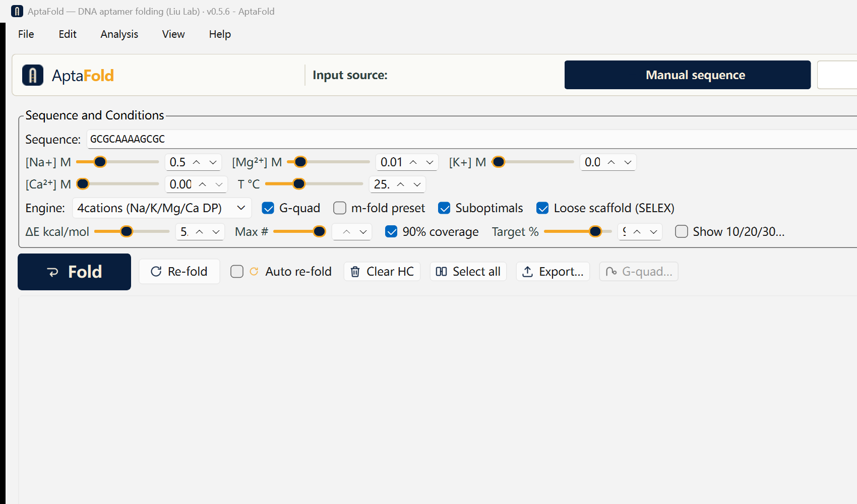This screenshot has width=857, height=504.
Task: Uncheck the 90% coverage checkbox
Action: (391, 231)
